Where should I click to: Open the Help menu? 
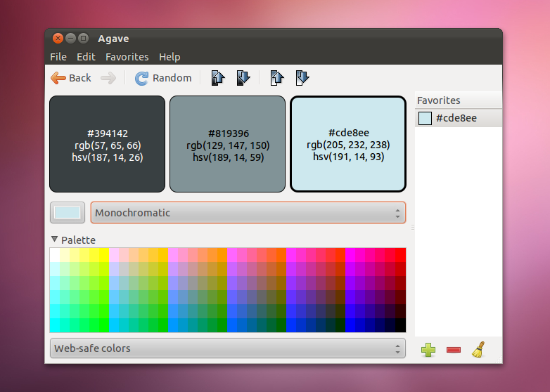tap(170, 57)
